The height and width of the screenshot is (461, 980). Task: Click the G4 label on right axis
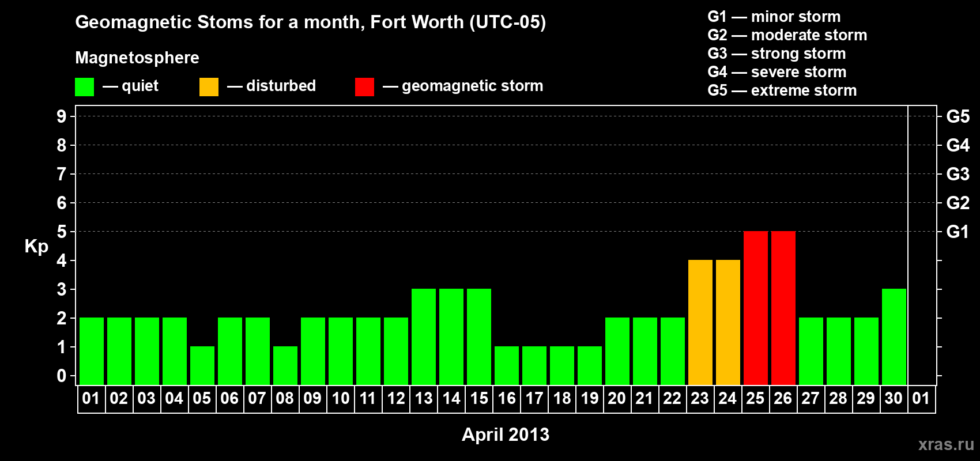click(x=958, y=145)
